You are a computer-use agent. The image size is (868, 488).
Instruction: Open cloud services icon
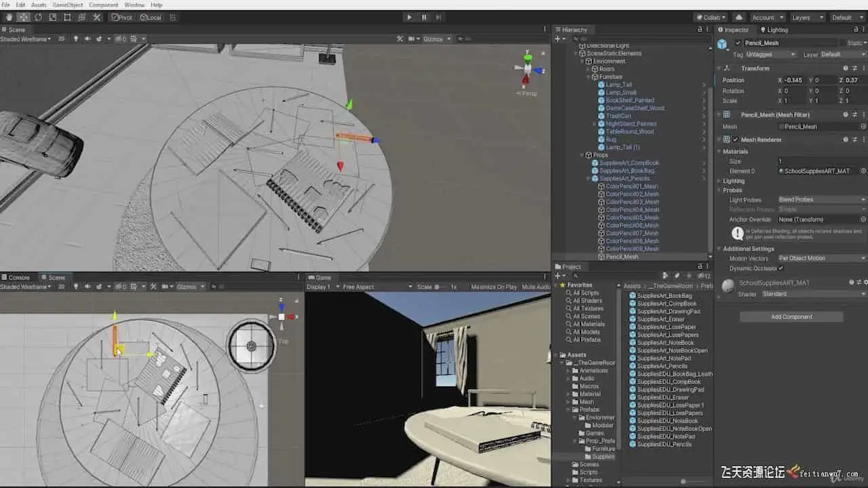click(x=738, y=17)
